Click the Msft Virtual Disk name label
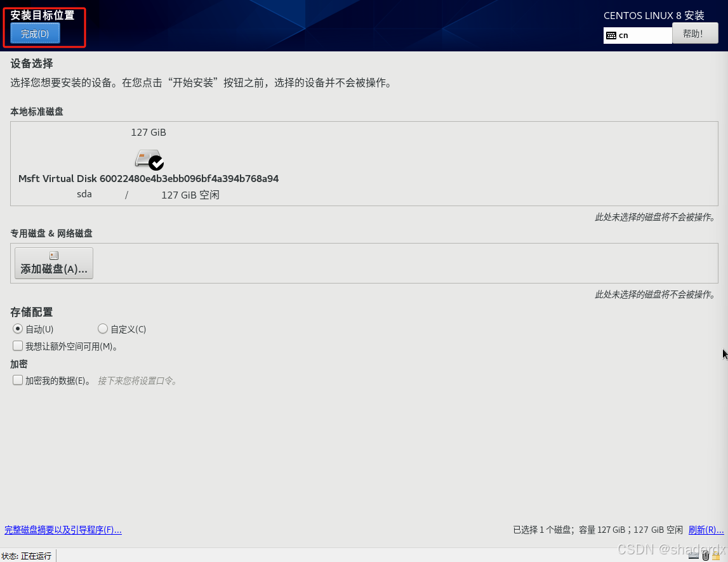Image resolution: width=728 pixels, height=562 pixels. point(149,179)
